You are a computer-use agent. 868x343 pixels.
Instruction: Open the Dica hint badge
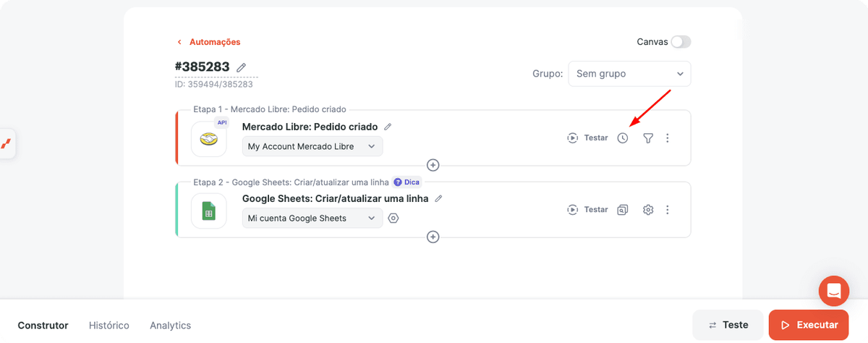coord(407,182)
